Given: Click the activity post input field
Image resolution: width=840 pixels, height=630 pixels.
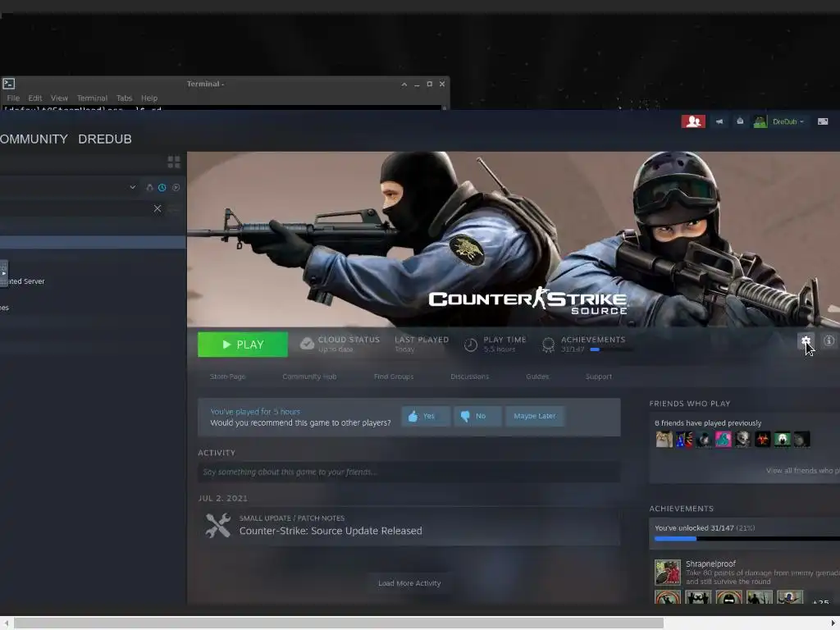Looking at the screenshot, I should pyautogui.click(x=409, y=472).
